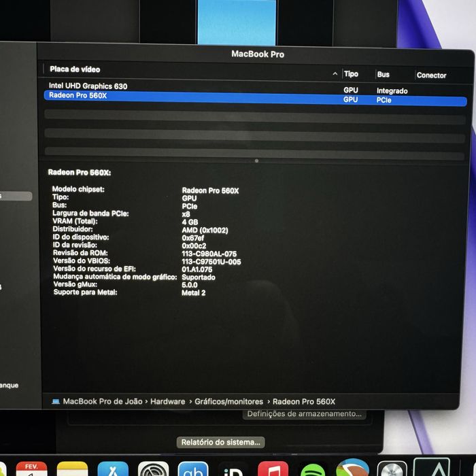Click the '113-C980AL-075' ROM revision value

tap(209, 254)
